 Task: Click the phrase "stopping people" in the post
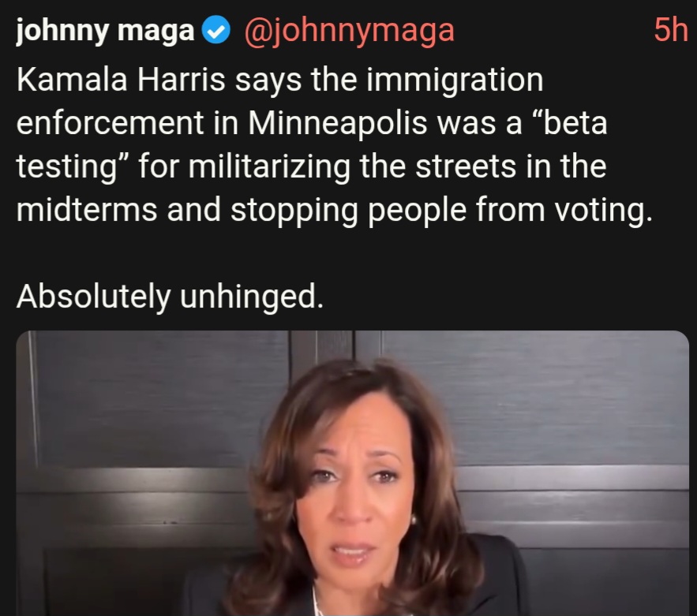[349, 210]
